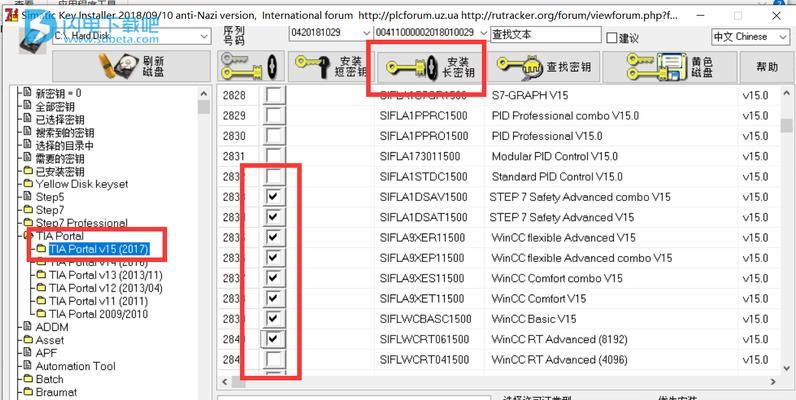Screen dimensions: 796x400
Task: Click the folder icon beside Batch
Action: (28, 379)
